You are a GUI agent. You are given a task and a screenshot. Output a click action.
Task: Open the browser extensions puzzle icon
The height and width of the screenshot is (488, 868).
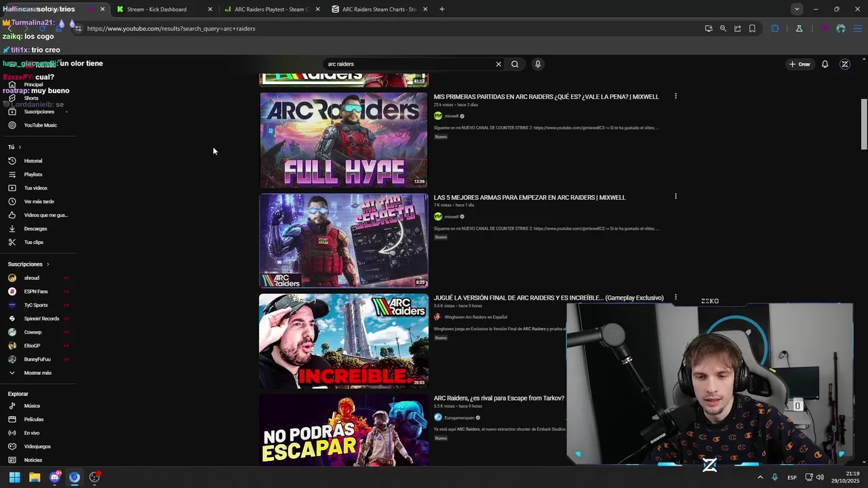click(x=775, y=28)
